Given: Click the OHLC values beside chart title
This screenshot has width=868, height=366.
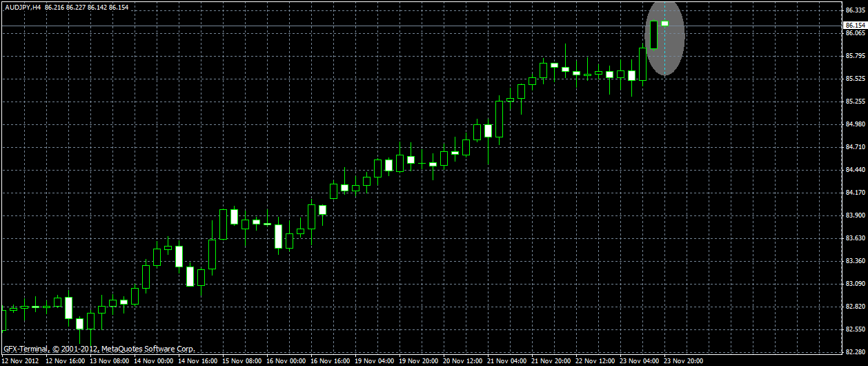Looking at the screenshot, I should [83, 6].
